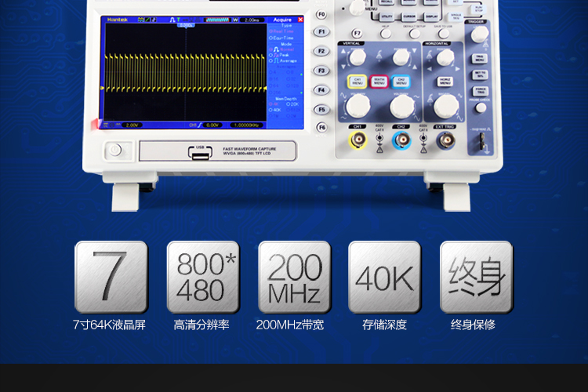Click the 800*480 resolution feature tile
Screen dimensions: 588x392
(x=202, y=277)
